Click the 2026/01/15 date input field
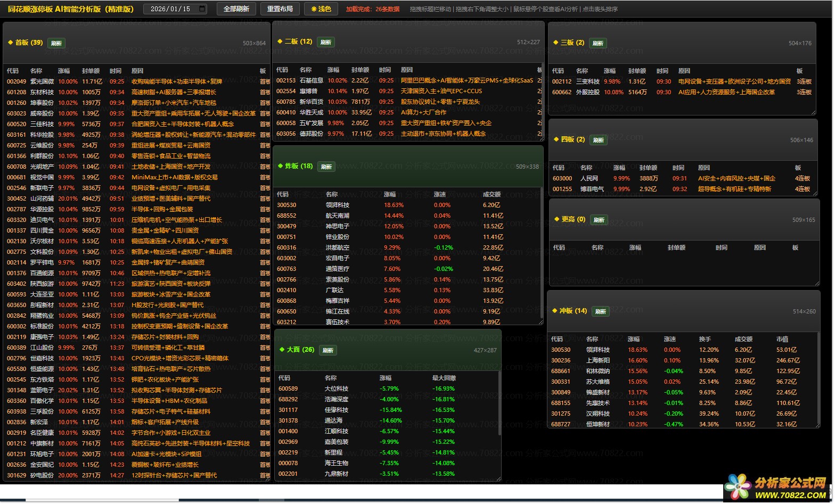 point(170,9)
